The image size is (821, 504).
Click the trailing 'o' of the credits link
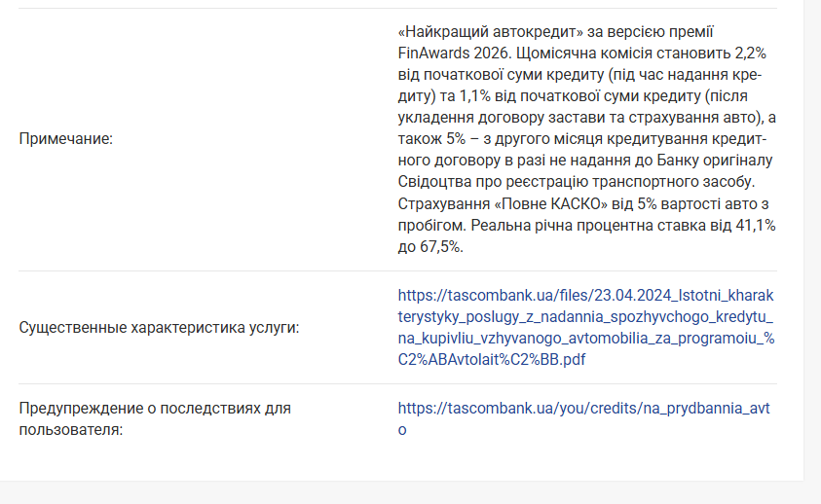(402, 429)
